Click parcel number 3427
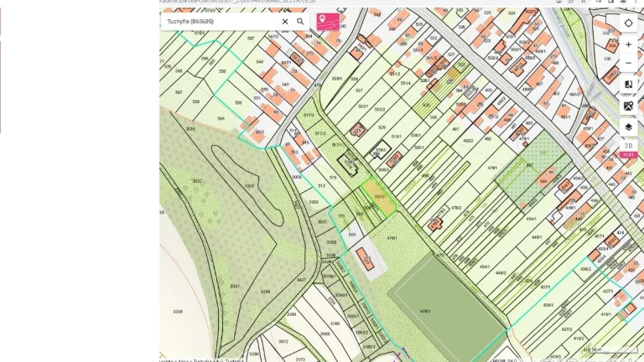644x362 pixels. pyautogui.click(x=301, y=280)
